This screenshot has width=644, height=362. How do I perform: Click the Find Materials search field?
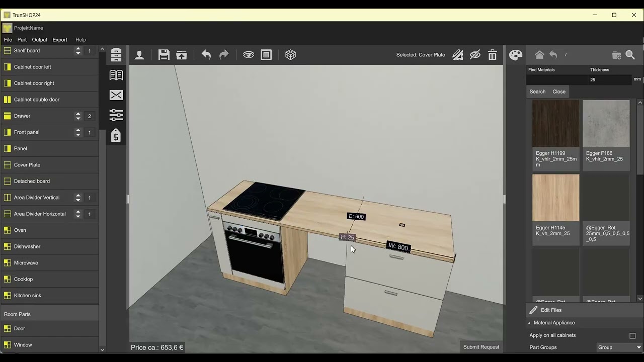[x=556, y=79]
